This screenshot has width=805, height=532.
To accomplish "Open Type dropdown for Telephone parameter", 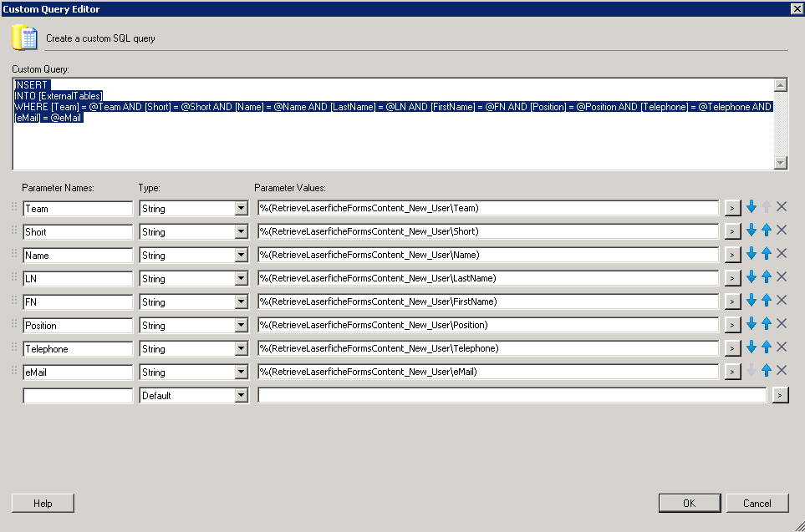I will pos(242,348).
